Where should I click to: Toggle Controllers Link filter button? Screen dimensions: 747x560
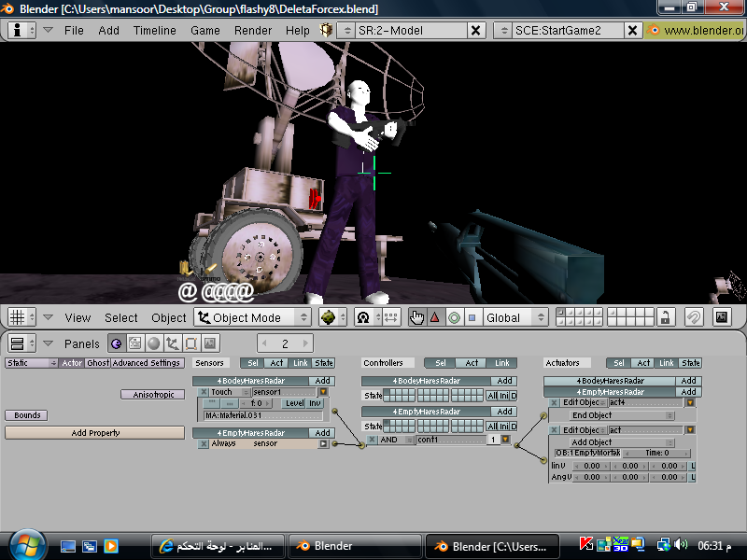pos(501,363)
